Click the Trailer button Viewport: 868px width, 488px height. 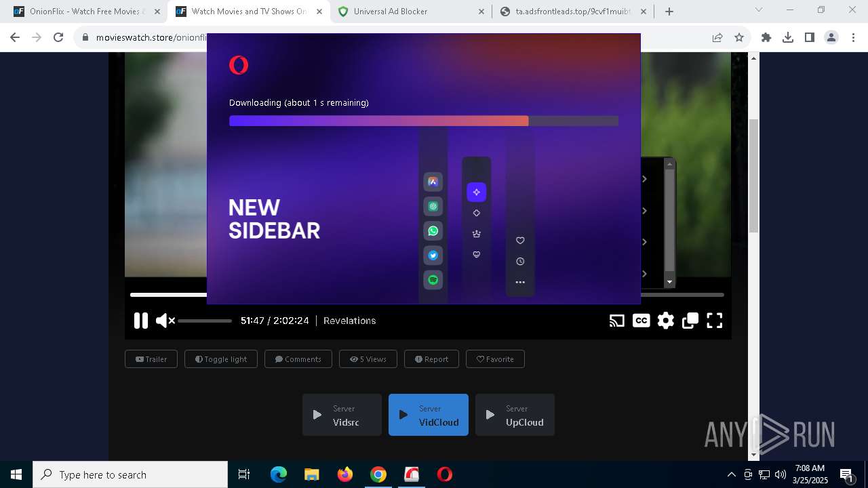click(151, 359)
